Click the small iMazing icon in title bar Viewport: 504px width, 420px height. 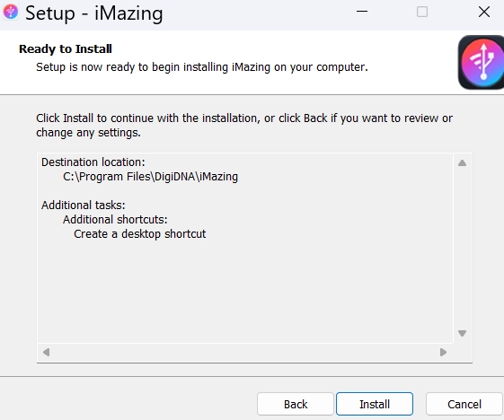coord(11,13)
